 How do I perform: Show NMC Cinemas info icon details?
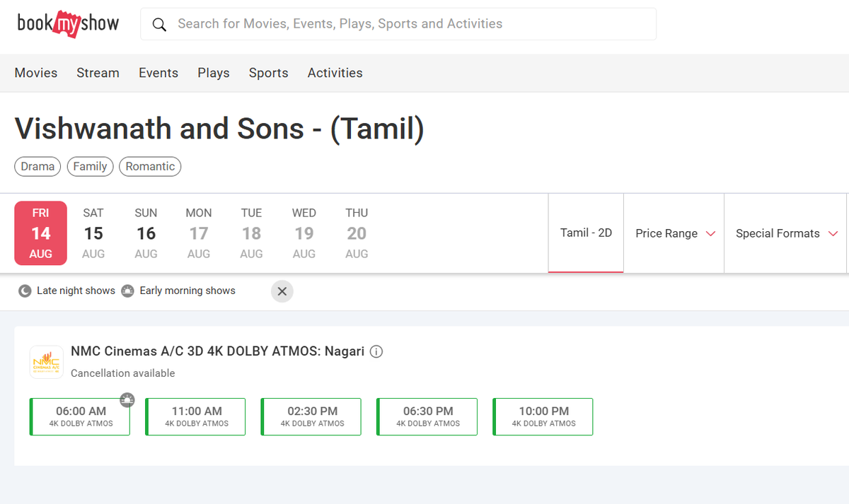tap(376, 351)
